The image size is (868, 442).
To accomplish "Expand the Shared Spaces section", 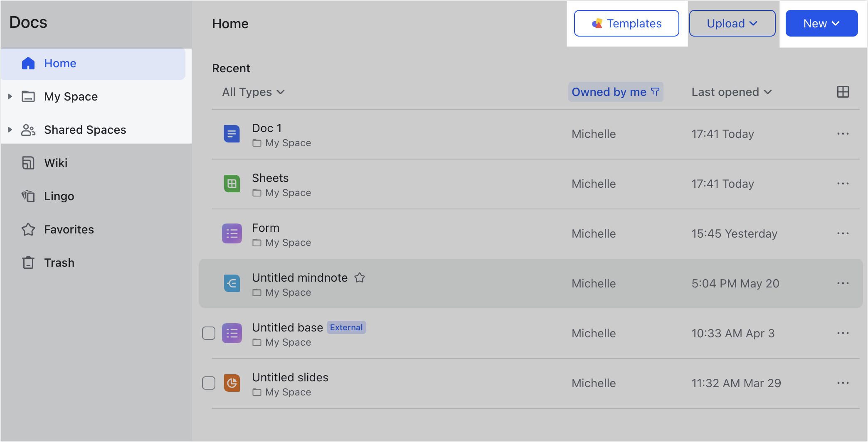I will point(10,130).
